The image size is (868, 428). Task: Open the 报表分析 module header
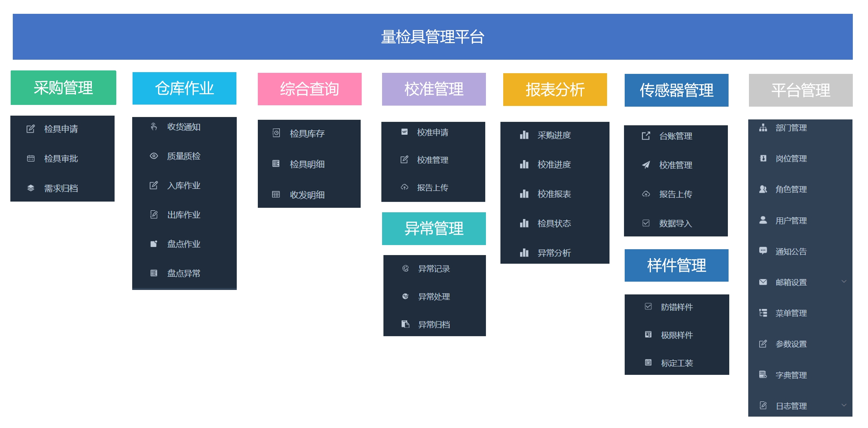coord(555,90)
